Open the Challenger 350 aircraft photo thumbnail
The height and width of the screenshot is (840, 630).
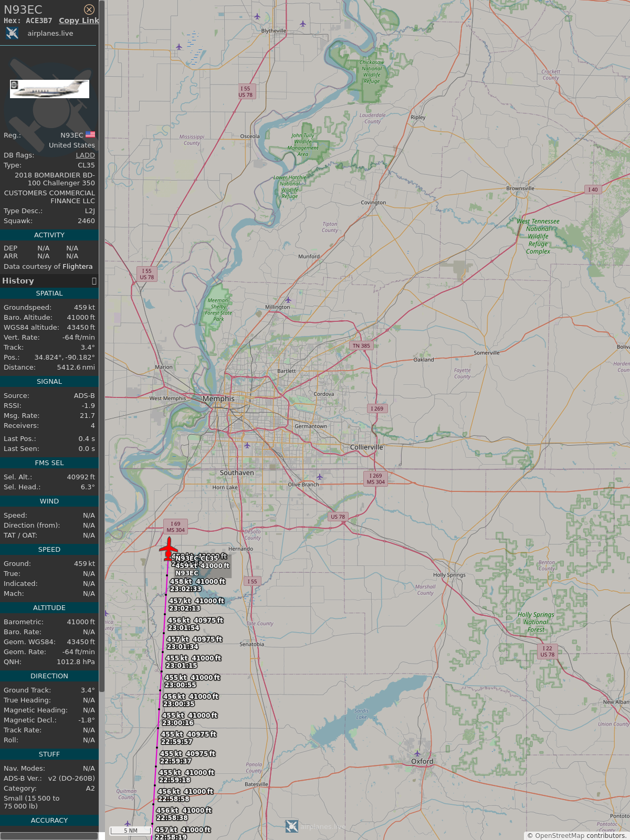[49, 89]
